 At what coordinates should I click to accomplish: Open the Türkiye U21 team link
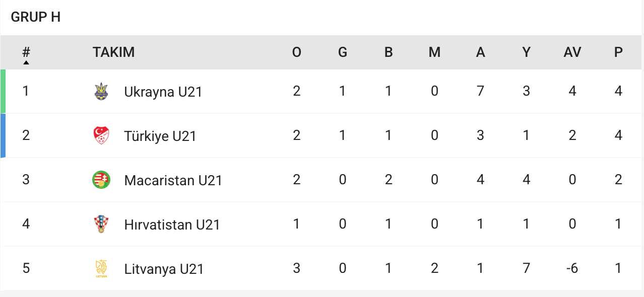pos(160,136)
